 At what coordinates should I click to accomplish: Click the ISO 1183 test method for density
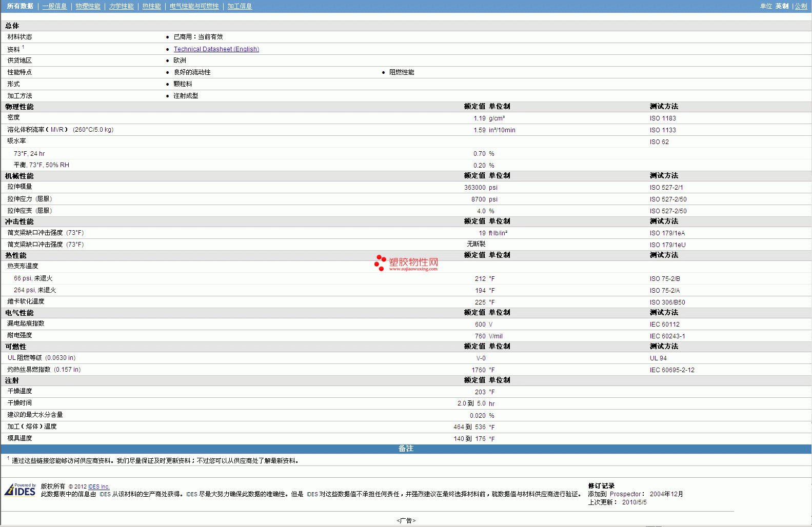663,118
